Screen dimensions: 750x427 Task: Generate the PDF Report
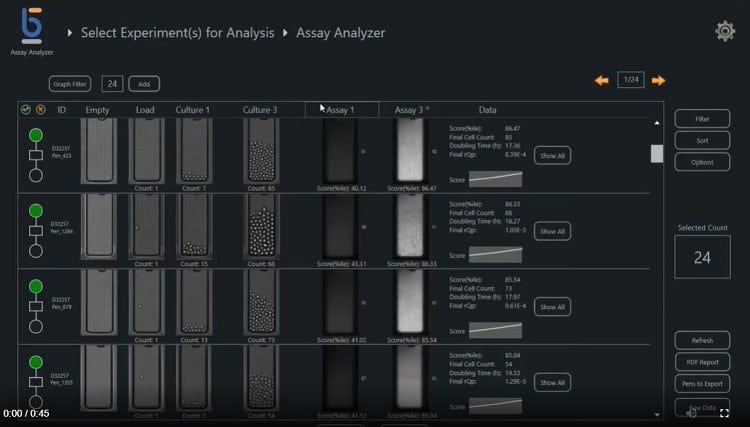point(702,362)
